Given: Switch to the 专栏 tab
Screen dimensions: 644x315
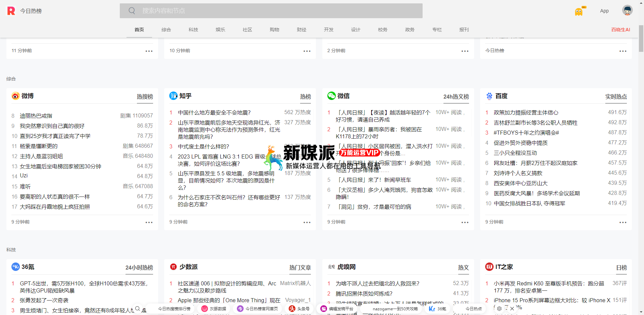Looking at the screenshot, I should (437, 30).
